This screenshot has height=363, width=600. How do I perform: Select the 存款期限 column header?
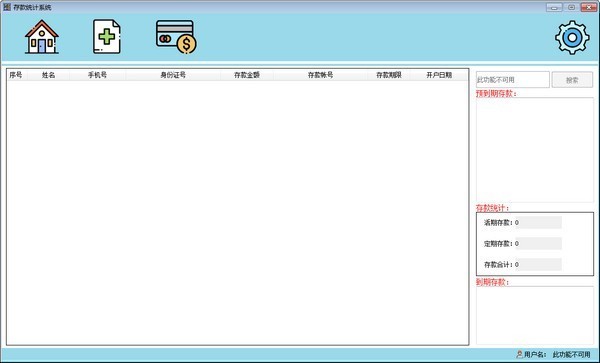389,75
